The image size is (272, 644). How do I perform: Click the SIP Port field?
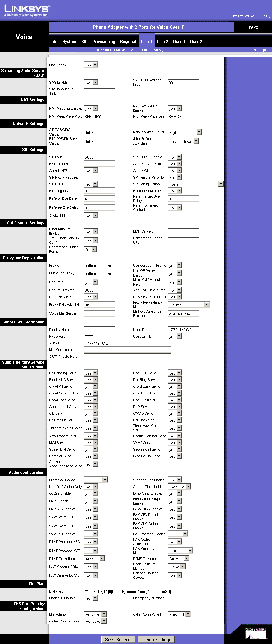pos(100,157)
